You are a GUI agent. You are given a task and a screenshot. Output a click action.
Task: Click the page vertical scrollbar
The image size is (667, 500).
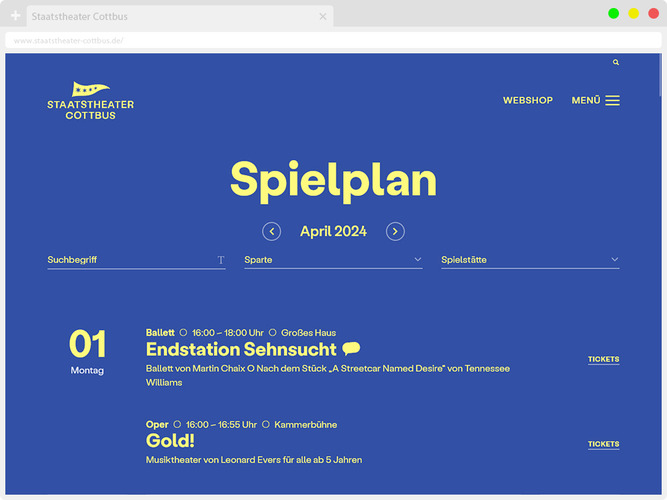[658, 270]
